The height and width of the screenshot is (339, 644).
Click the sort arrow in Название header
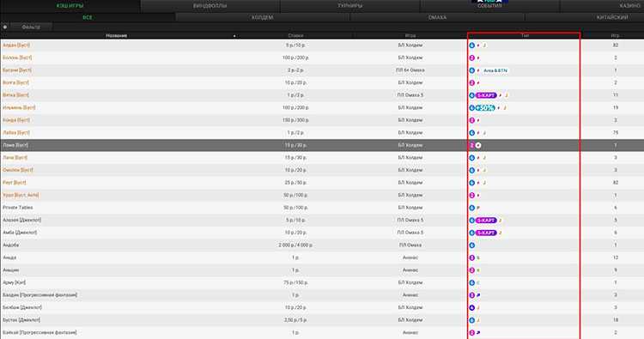tap(234, 36)
